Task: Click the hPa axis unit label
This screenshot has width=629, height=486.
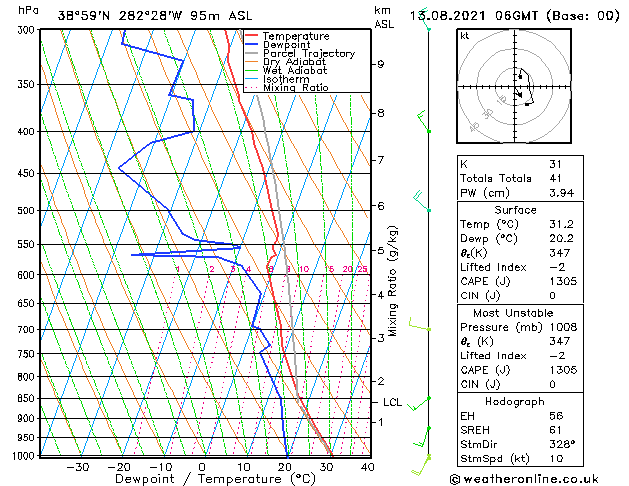Action: [x=28, y=11]
